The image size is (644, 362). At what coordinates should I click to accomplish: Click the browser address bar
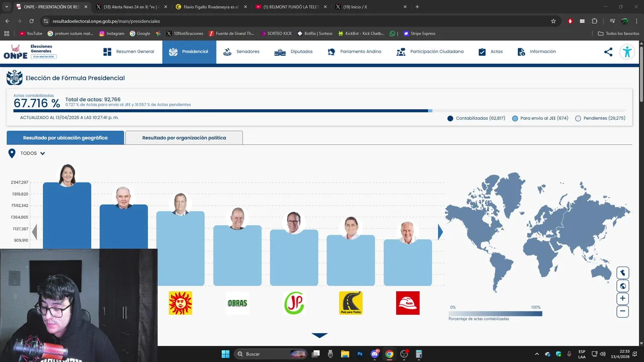pos(299,21)
